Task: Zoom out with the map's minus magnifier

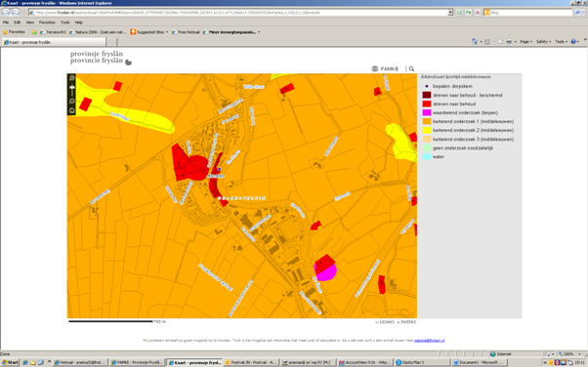Action: click(x=72, y=102)
